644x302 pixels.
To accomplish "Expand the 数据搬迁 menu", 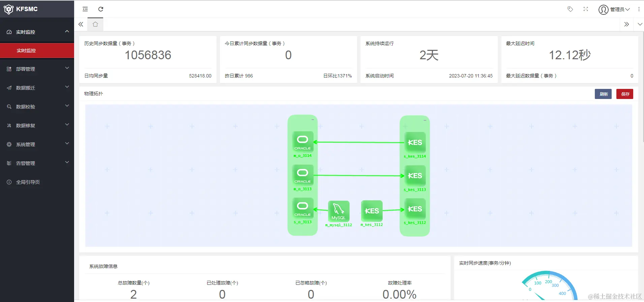I will pos(37,88).
